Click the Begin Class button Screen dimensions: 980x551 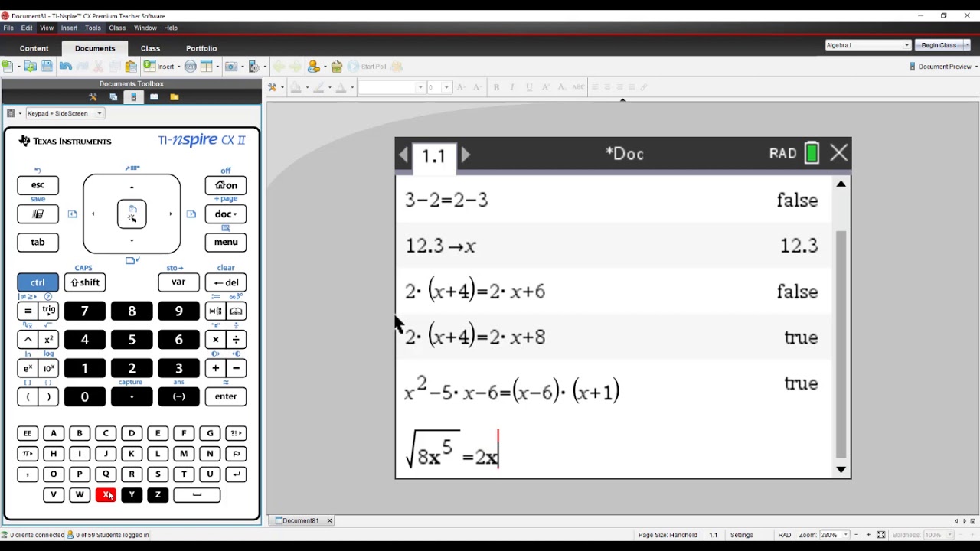tap(938, 45)
